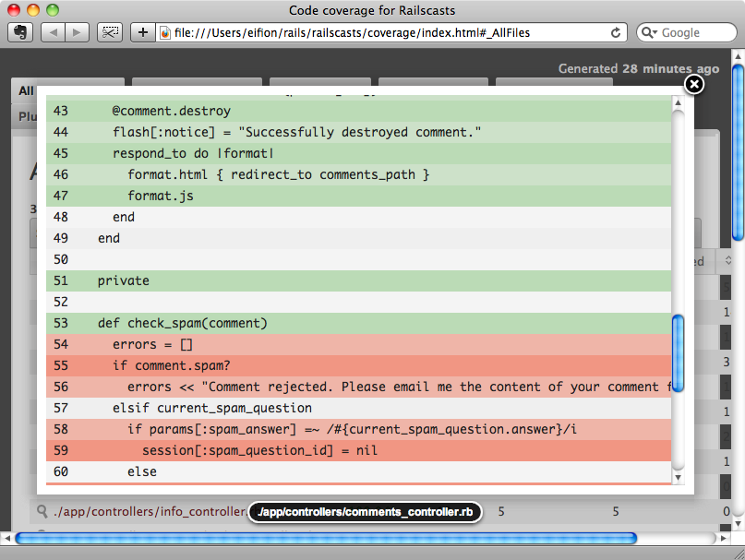Image resolution: width=745 pixels, height=560 pixels.
Task: Reload the page with the refresh icon
Action: pyautogui.click(x=615, y=33)
